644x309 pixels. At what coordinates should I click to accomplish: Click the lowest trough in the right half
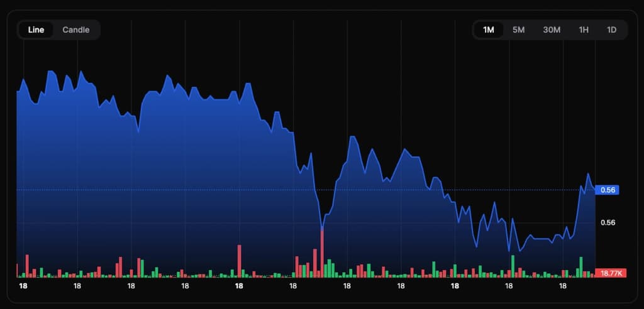[x=509, y=251]
